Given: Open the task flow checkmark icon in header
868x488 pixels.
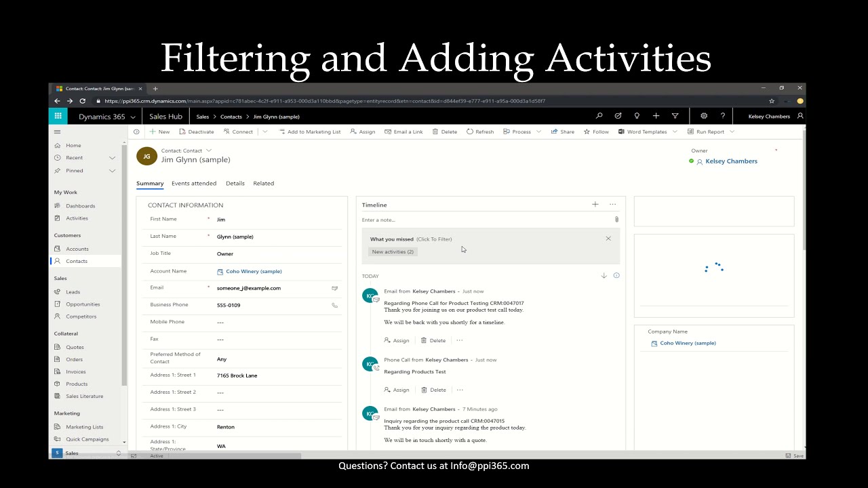Looking at the screenshot, I should (x=618, y=116).
